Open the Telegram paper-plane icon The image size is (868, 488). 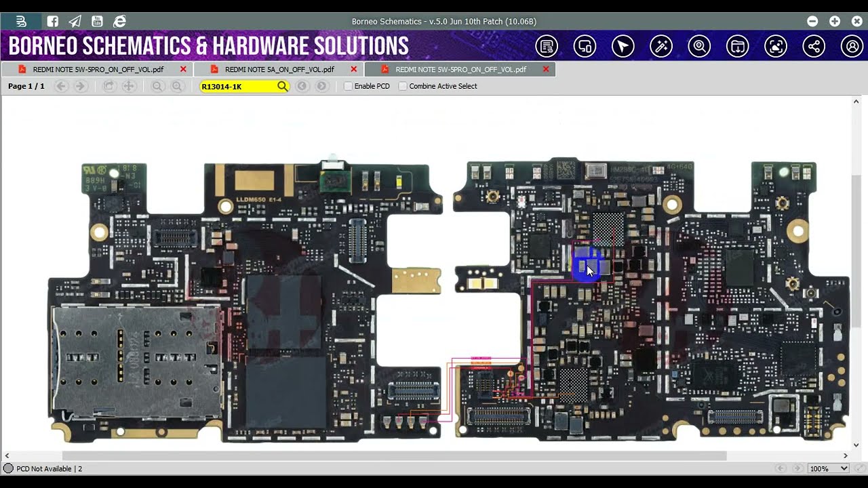(x=75, y=22)
